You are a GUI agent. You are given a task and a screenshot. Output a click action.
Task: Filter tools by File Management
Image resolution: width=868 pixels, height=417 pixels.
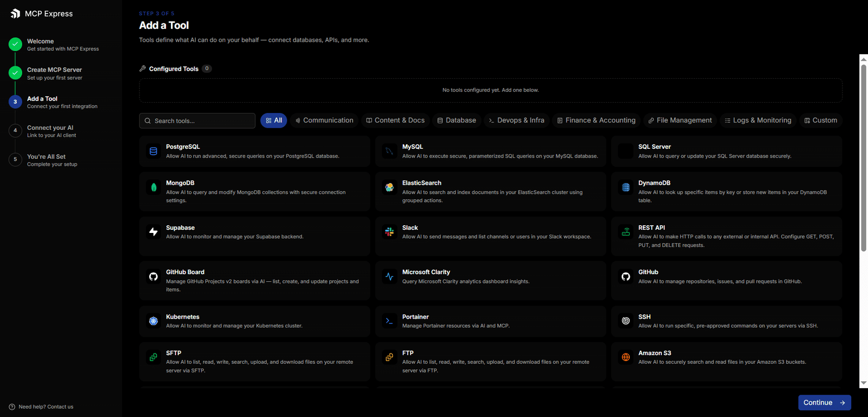680,121
